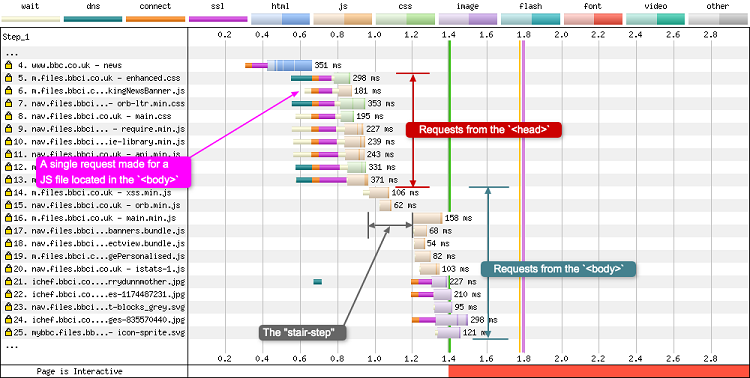This screenshot has width=750, height=378.
Task: Click the css green legend swatch
Action: pyautogui.click(x=405, y=19)
